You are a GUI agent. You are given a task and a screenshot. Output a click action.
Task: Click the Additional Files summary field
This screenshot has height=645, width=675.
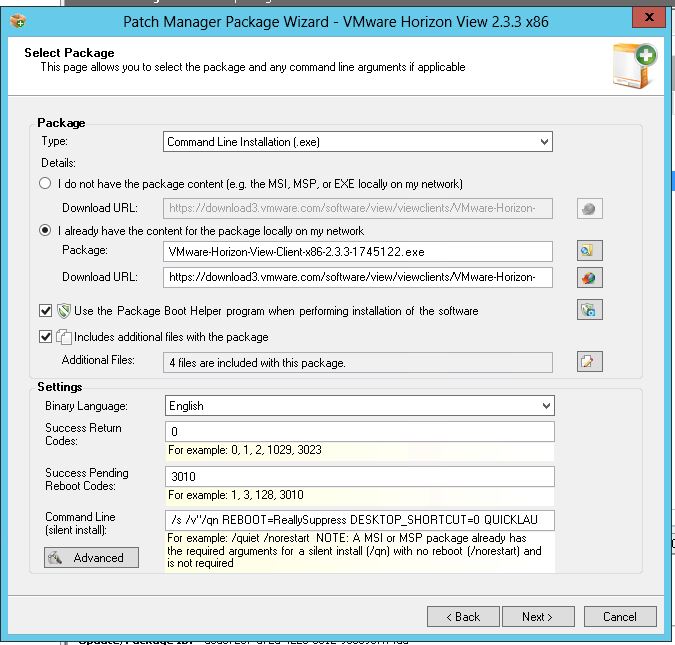tap(358, 363)
